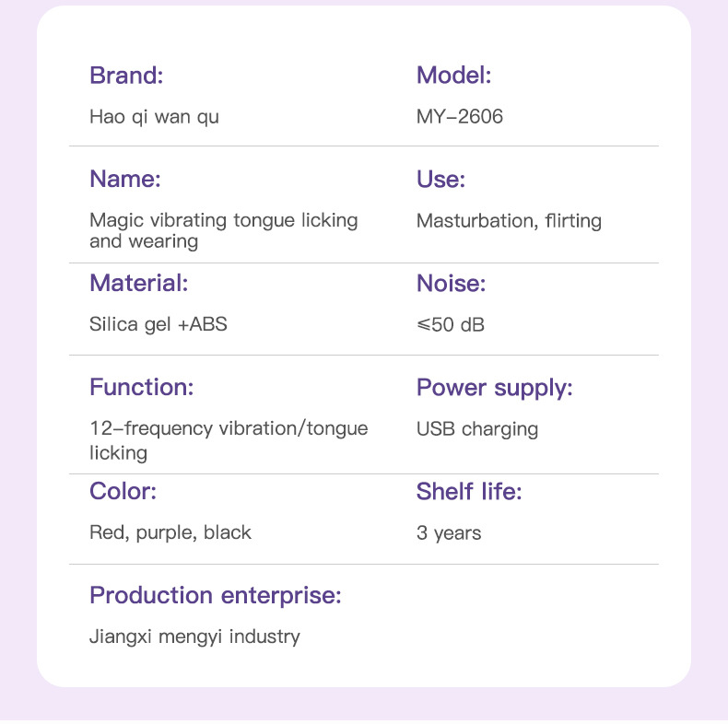
Task: Click the Model label heading
Action: click(x=453, y=76)
